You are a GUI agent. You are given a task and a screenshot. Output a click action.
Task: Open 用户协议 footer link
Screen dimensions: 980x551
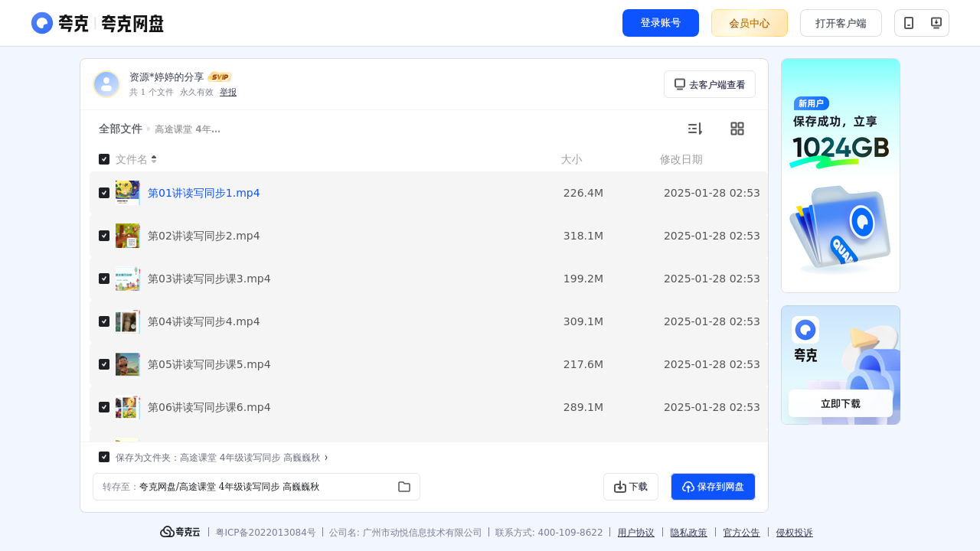[636, 533]
